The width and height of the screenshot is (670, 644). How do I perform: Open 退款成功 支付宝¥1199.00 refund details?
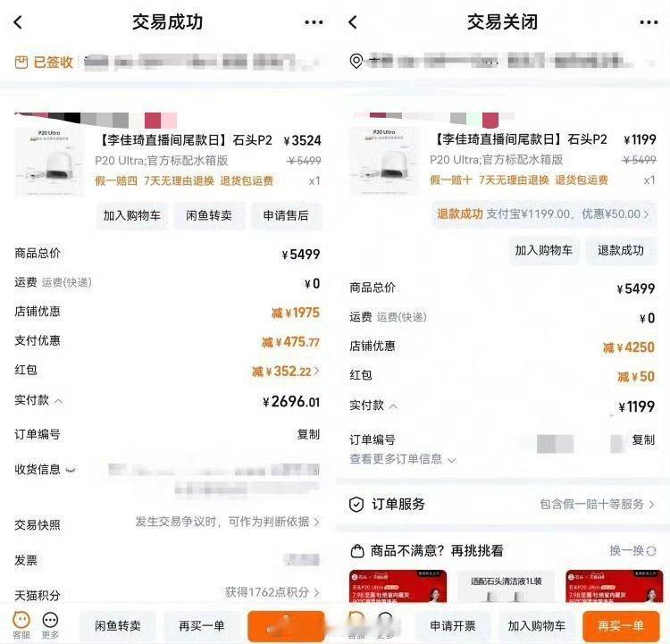(543, 213)
